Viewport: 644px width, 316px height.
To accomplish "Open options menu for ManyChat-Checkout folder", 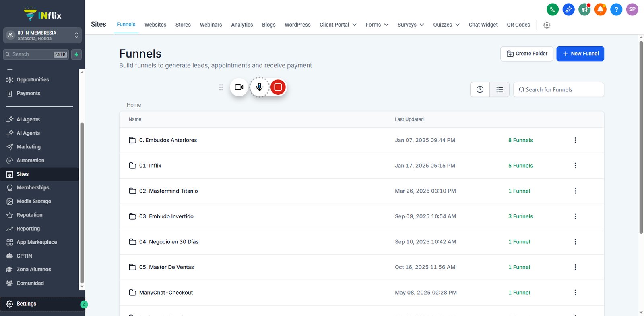I will [575, 293].
